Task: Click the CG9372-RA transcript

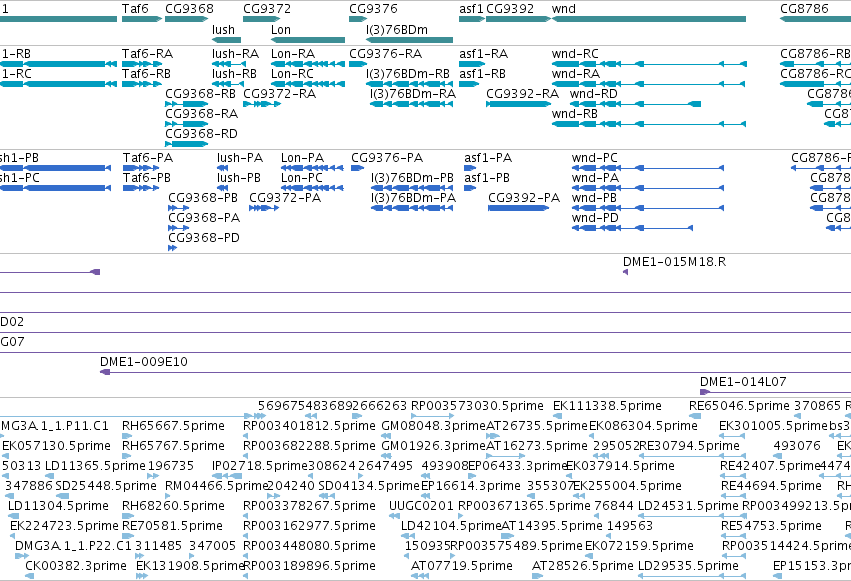Action: click(x=262, y=104)
